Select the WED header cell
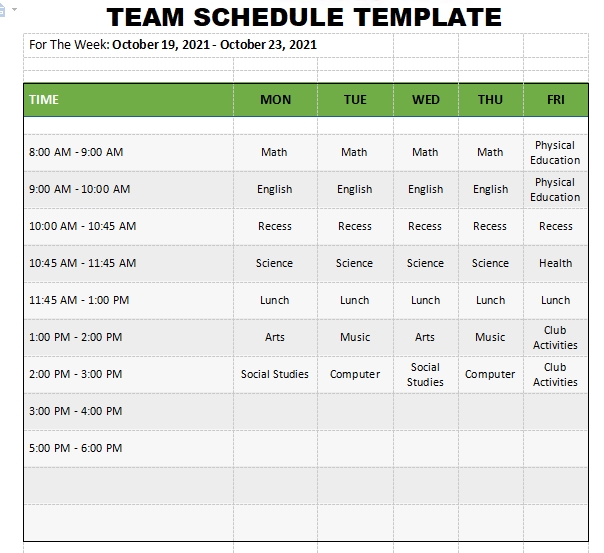The height and width of the screenshot is (553, 604). [425, 100]
